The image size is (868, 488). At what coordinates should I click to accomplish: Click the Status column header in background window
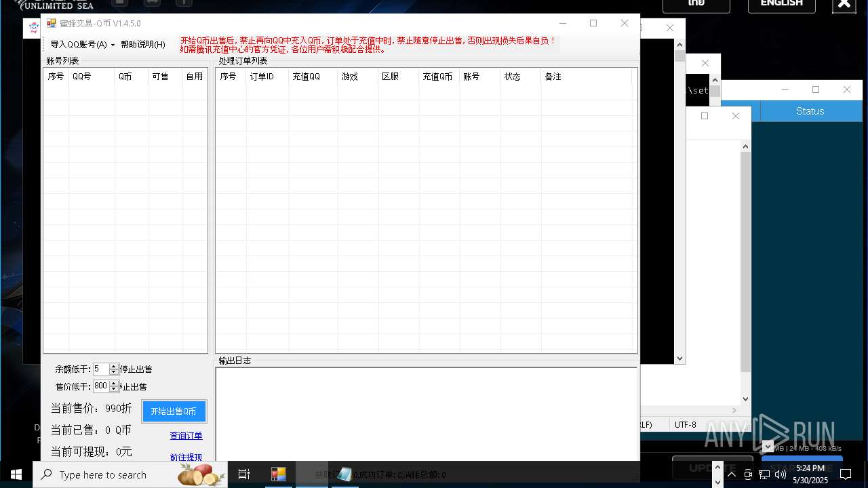pyautogui.click(x=810, y=111)
